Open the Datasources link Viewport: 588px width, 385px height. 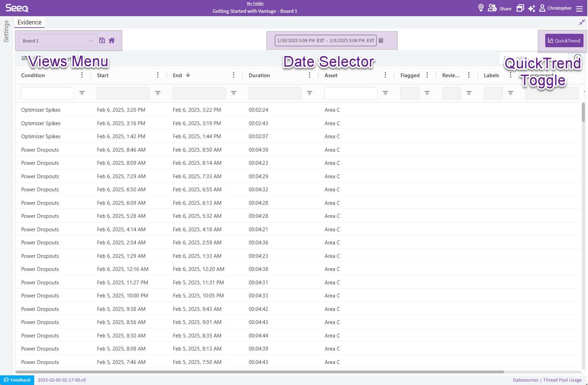click(525, 380)
